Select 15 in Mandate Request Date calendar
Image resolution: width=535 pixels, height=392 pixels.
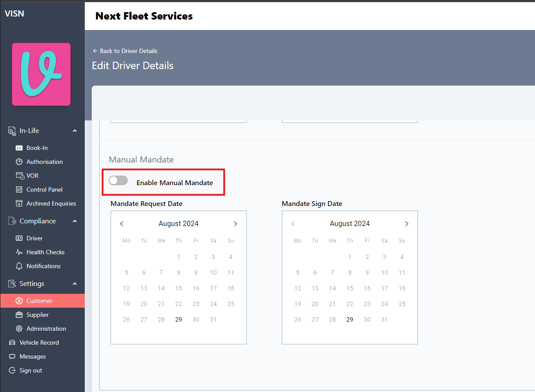point(179,288)
